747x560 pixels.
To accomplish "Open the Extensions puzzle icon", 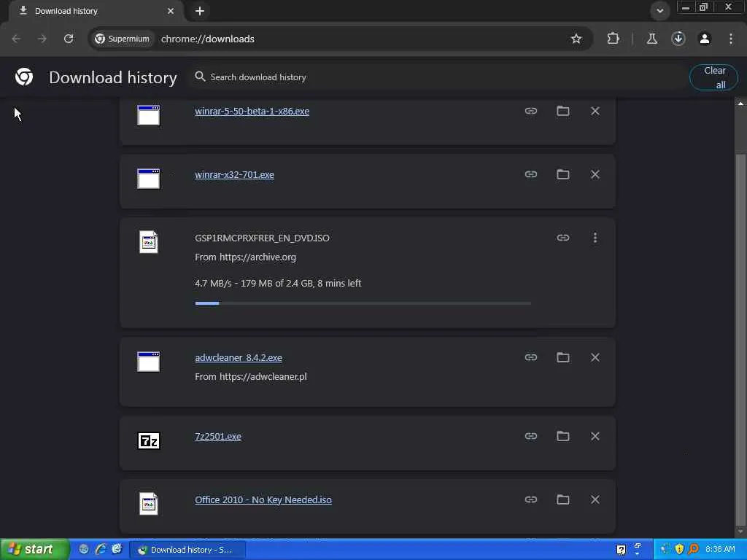I will (x=613, y=39).
